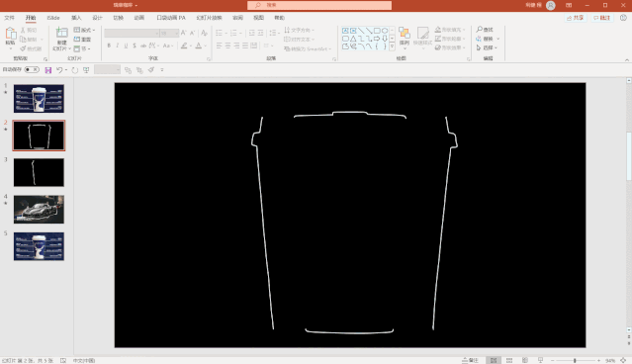Screen dimensions: 632x364
Task: Select the car image slide 4 thumbnail
Action: [39, 210]
